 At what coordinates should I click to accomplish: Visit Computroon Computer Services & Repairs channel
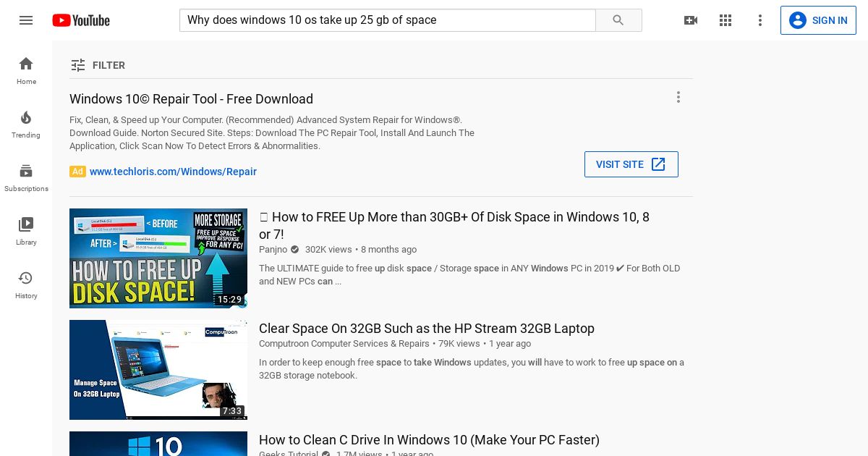(344, 344)
